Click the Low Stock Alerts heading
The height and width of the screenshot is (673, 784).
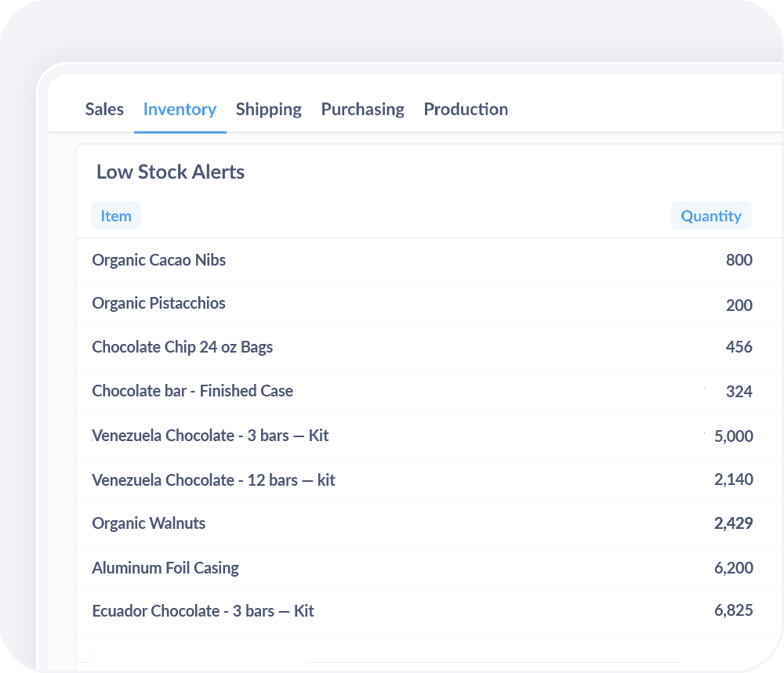(x=170, y=172)
